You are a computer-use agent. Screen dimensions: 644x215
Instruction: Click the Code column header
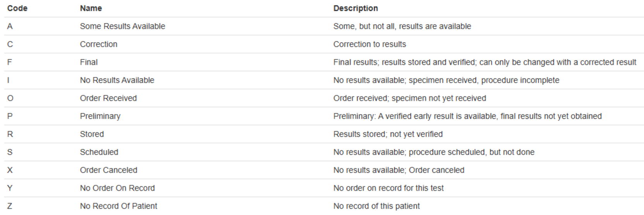tap(17, 8)
